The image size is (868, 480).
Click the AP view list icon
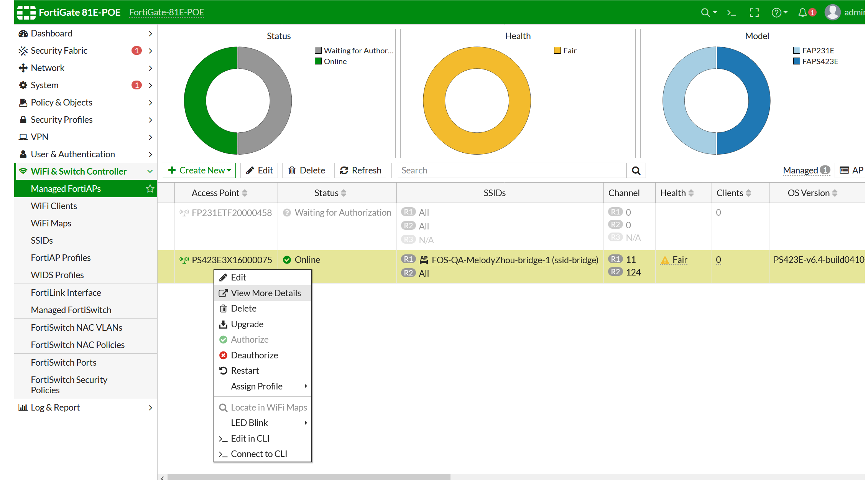tap(844, 170)
